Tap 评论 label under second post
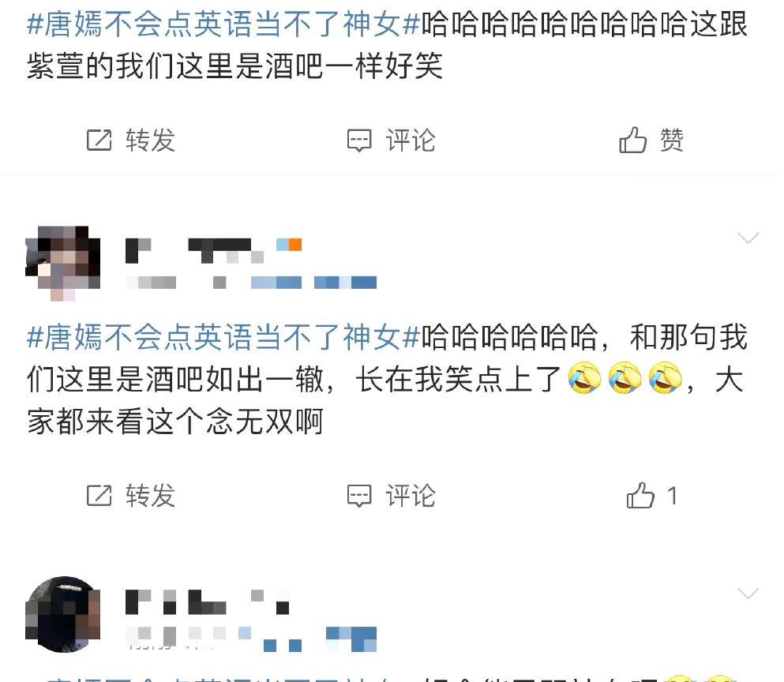The width and height of the screenshot is (784, 682). (411, 496)
